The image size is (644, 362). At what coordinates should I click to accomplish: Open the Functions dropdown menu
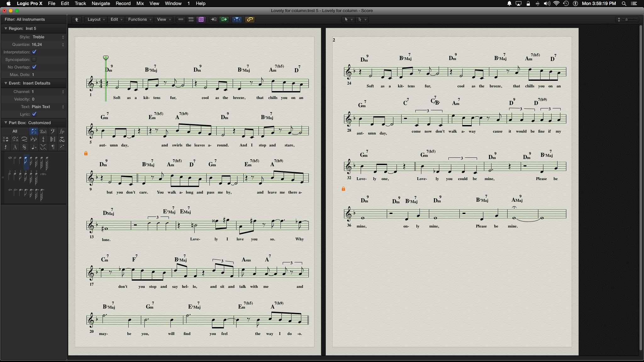tap(140, 19)
